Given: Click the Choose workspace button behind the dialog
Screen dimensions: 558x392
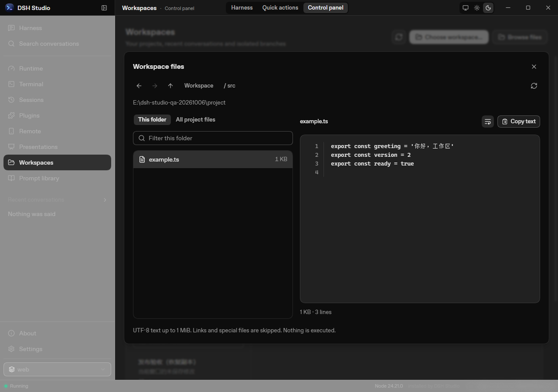Looking at the screenshot, I should (449, 37).
